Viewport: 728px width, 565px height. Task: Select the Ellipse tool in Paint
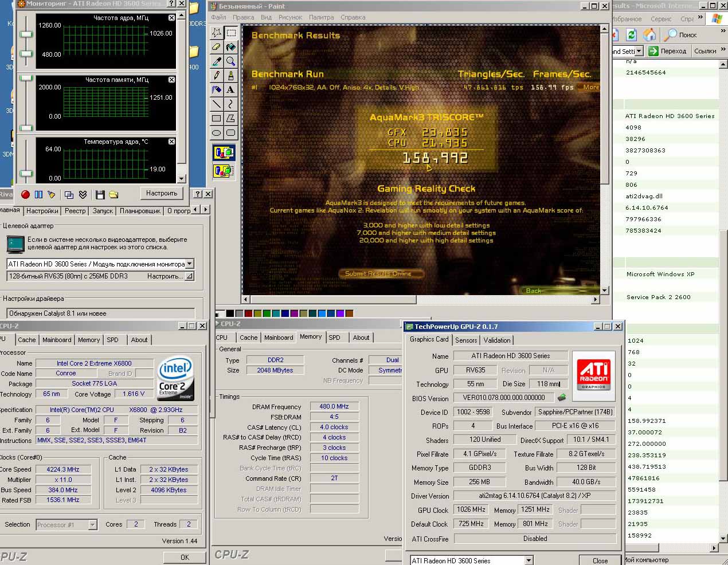click(216, 133)
